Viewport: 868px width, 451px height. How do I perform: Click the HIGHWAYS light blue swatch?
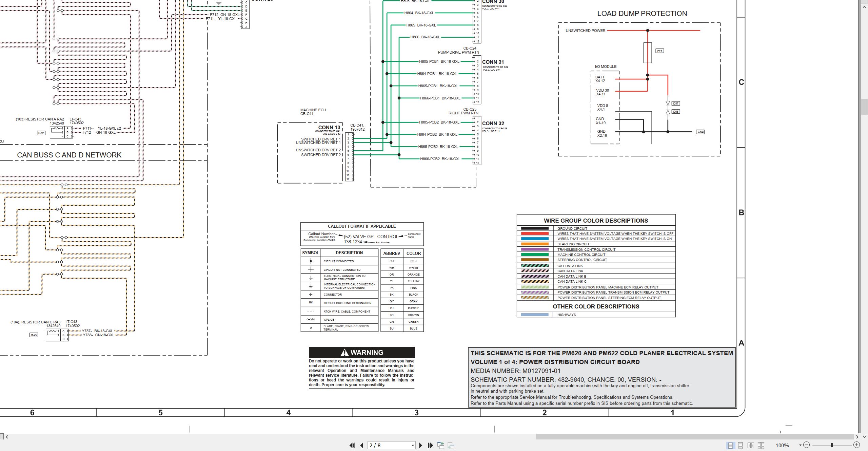tap(535, 315)
